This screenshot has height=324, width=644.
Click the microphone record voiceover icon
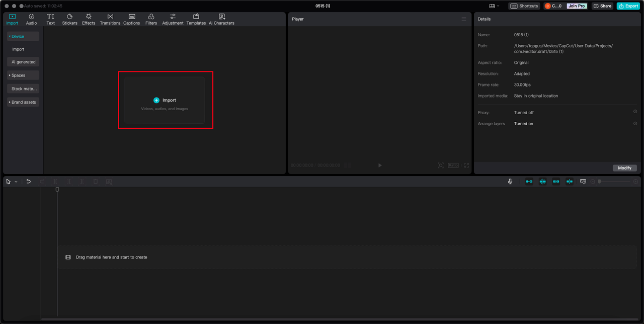tap(510, 181)
